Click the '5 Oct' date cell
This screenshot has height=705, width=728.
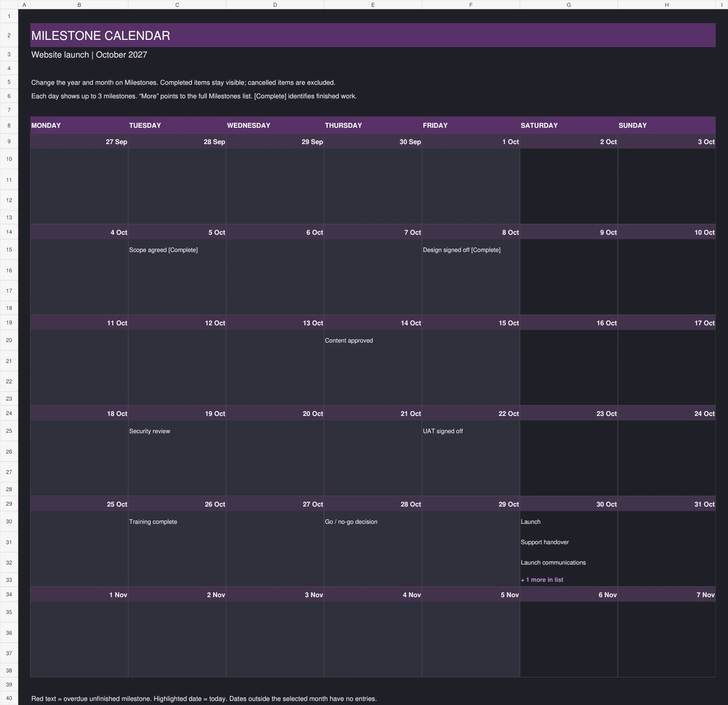(x=177, y=232)
